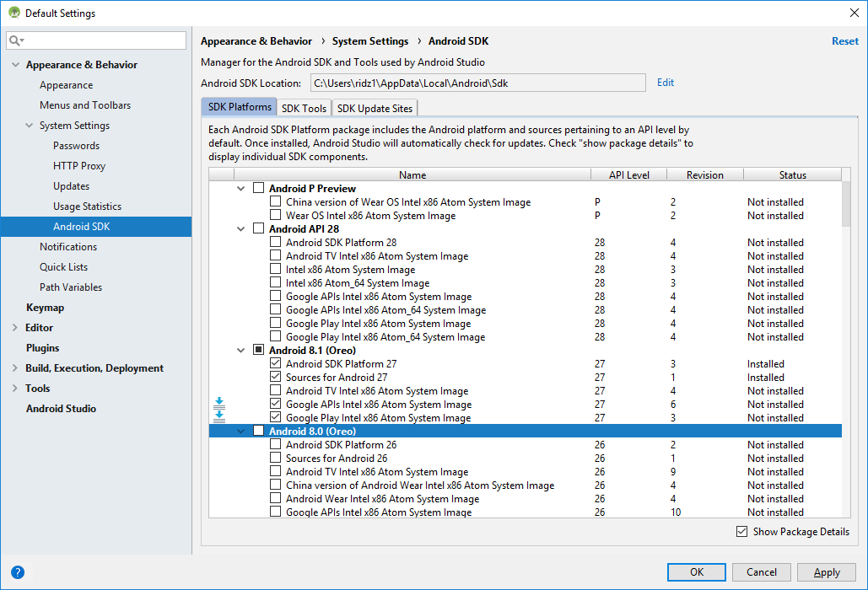Collapse the System Settings tree node

(30, 126)
